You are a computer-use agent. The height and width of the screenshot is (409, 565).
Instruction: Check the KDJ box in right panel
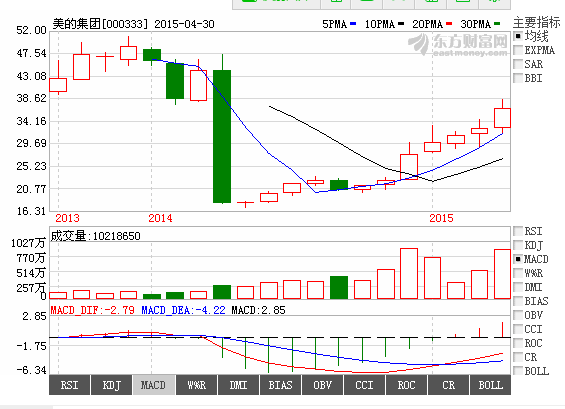click(x=518, y=245)
